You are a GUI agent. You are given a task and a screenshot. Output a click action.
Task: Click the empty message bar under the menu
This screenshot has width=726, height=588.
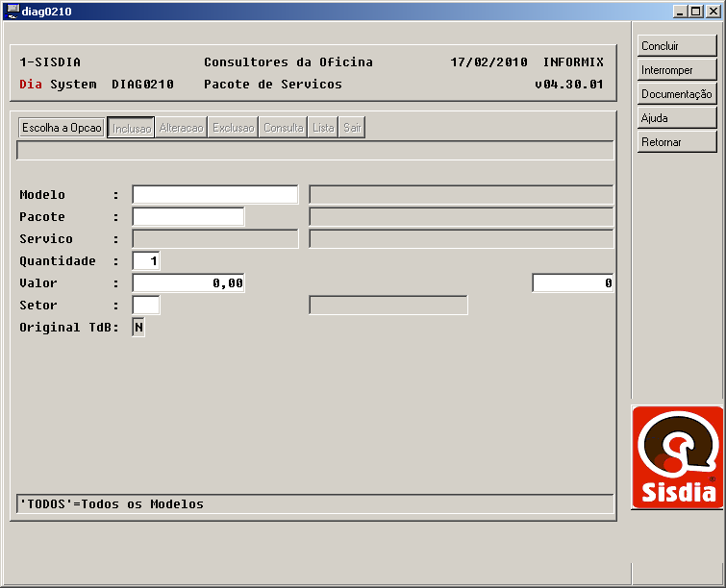315,150
